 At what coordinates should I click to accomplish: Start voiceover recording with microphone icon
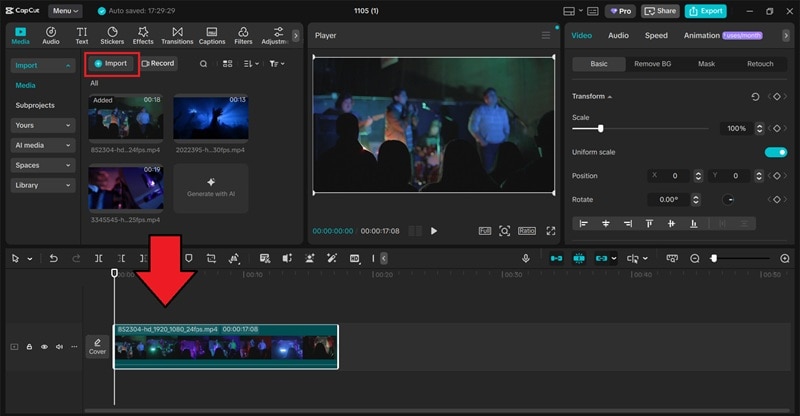(x=526, y=259)
